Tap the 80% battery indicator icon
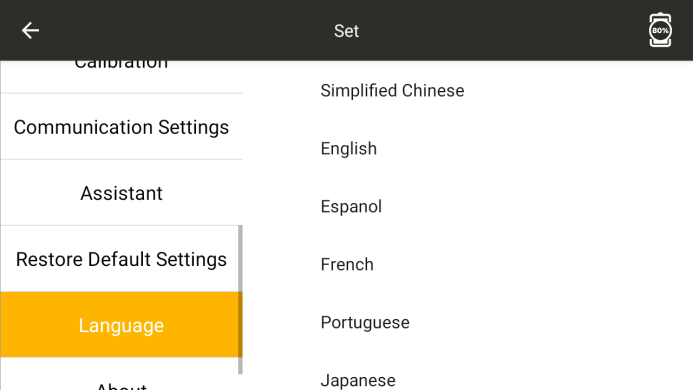 point(660,30)
